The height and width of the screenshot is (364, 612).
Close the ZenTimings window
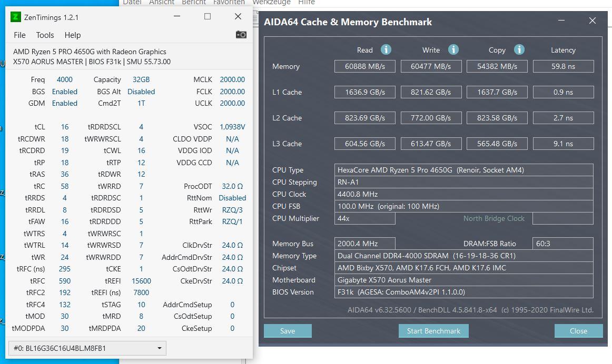[x=238, y=16]
